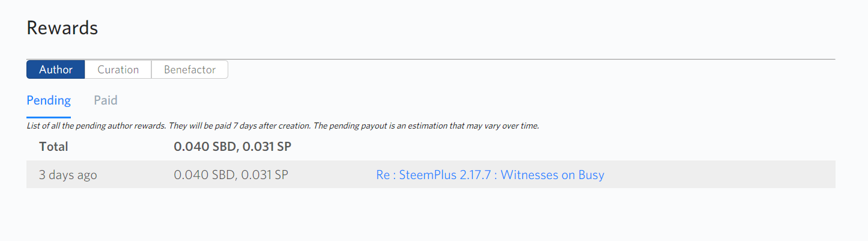Click the '3 days ago' timestamp

click(x=68, y=175)
